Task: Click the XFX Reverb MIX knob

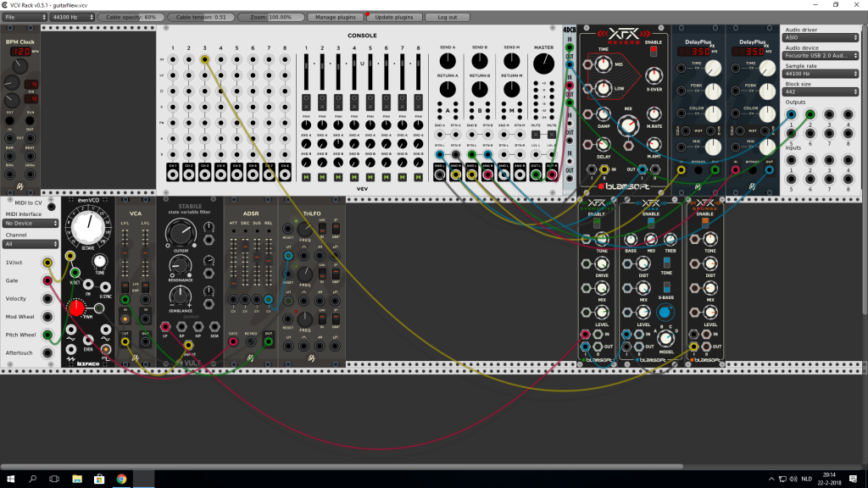Action: [628, 125]
